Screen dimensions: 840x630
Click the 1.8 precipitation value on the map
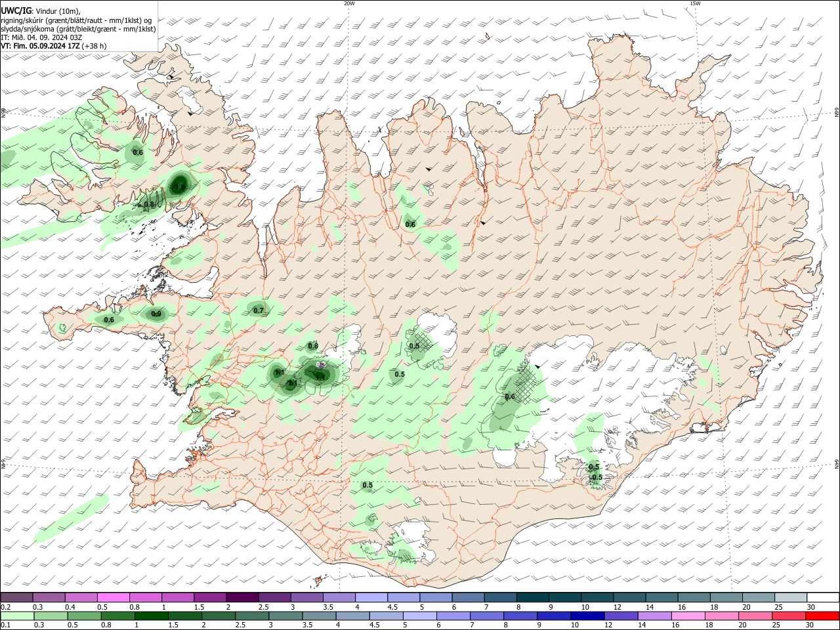pyautogui.click(x=179, y=188)
